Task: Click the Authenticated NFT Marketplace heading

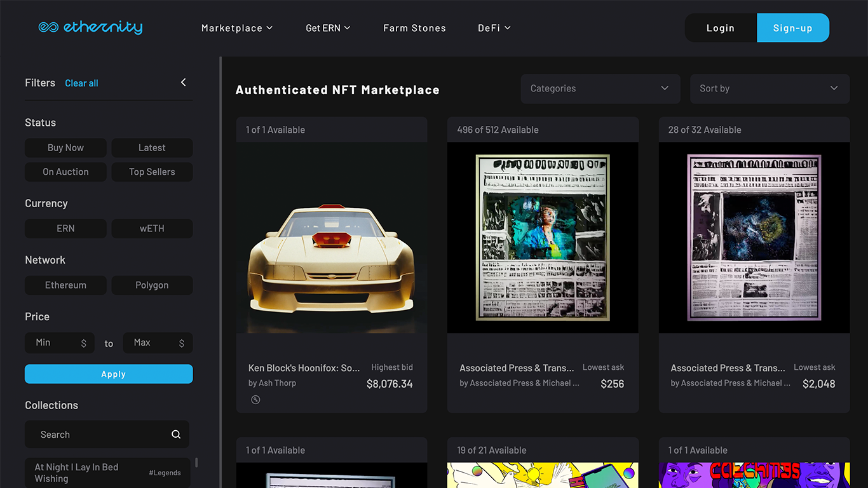Action: [337, 90]
